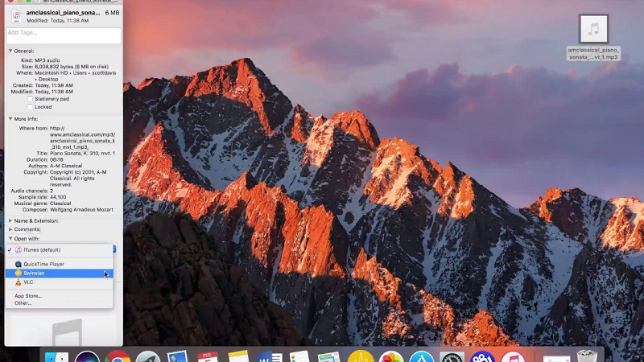
Task: Click Duration value 06:16
Action: (56, 159)
